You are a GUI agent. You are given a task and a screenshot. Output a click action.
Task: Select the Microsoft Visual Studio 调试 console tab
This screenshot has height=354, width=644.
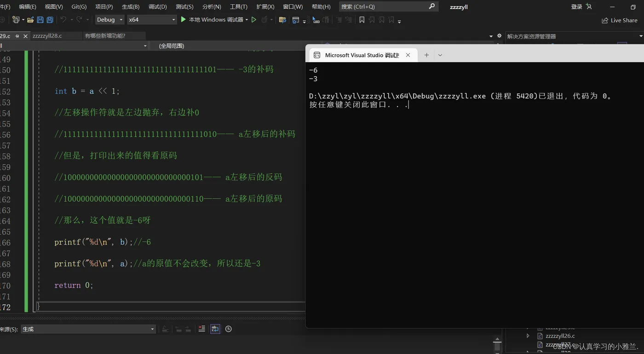click(362, 55)
